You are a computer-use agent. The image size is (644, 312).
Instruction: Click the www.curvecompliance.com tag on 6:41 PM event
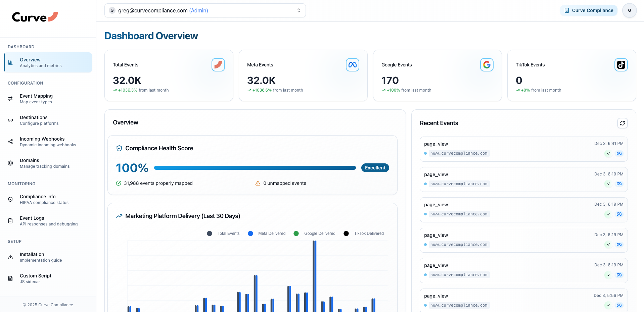tap(459, 153)
